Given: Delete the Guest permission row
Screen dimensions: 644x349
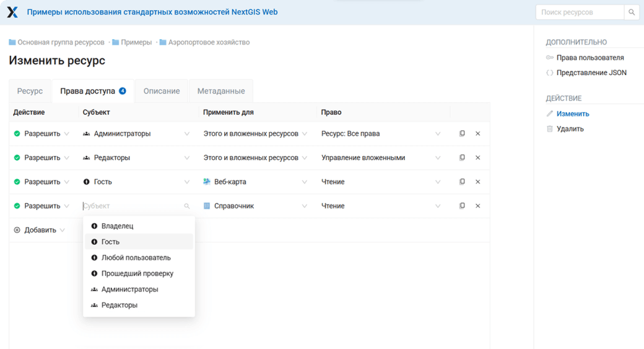Looking at the screenshot, I should click(x=477, y=182).
